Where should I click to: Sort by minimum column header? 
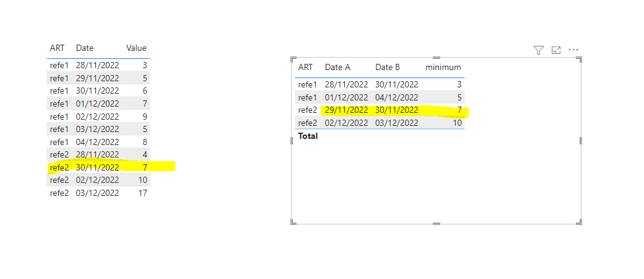443,67
